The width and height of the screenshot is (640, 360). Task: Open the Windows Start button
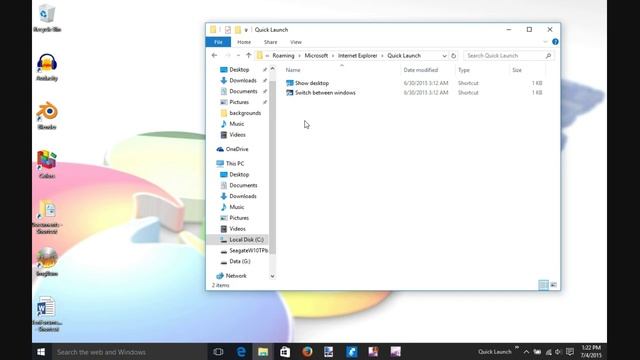[41, 352]
